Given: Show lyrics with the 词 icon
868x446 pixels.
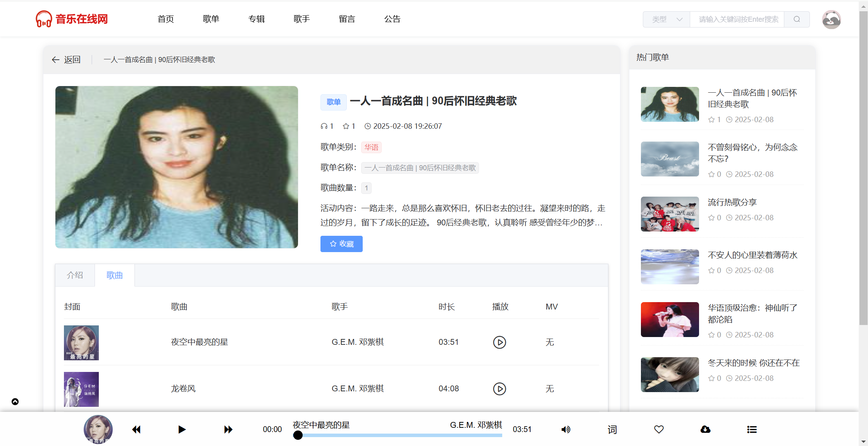Looking at the screenshot, I should tap(612, 429).
